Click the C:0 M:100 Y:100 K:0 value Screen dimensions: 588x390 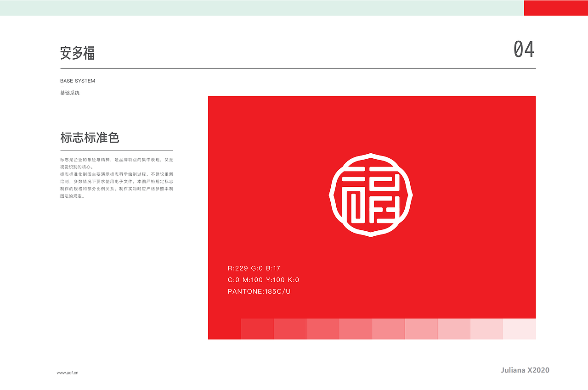coord(264,280)
